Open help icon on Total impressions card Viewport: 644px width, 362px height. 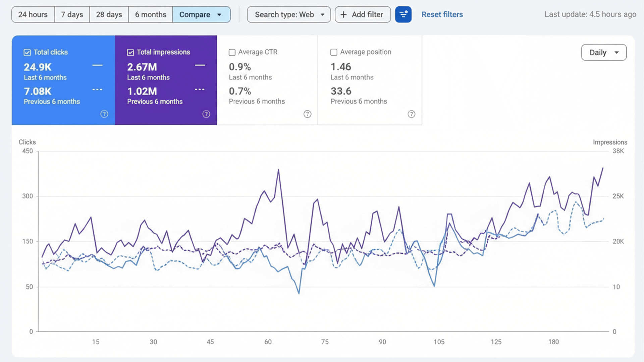(206, 114)
